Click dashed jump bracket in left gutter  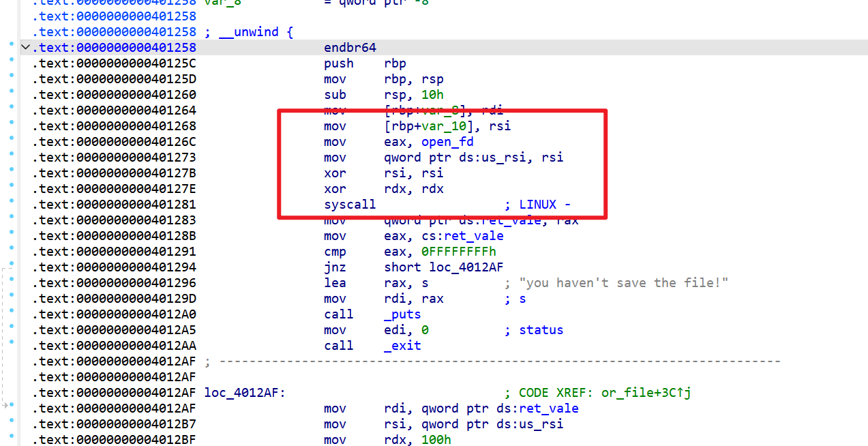pyautogui.click(x=3, y=321)
